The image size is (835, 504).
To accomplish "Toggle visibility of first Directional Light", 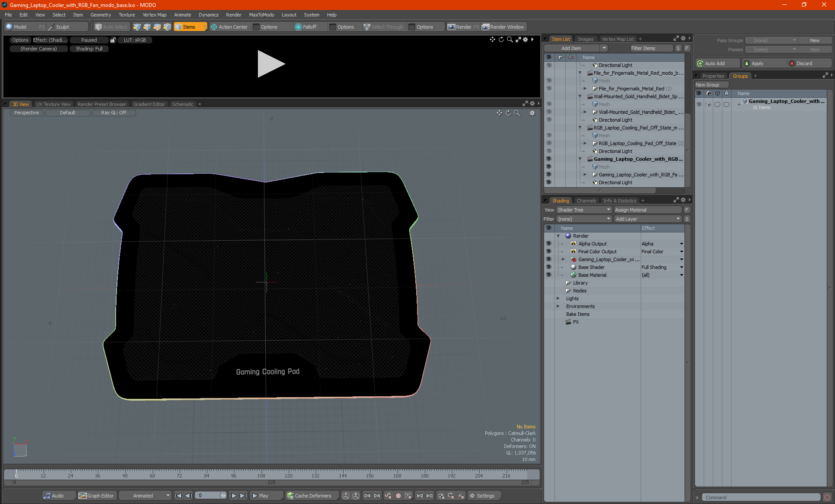I will pyautogui.click(x=548, y=65).
